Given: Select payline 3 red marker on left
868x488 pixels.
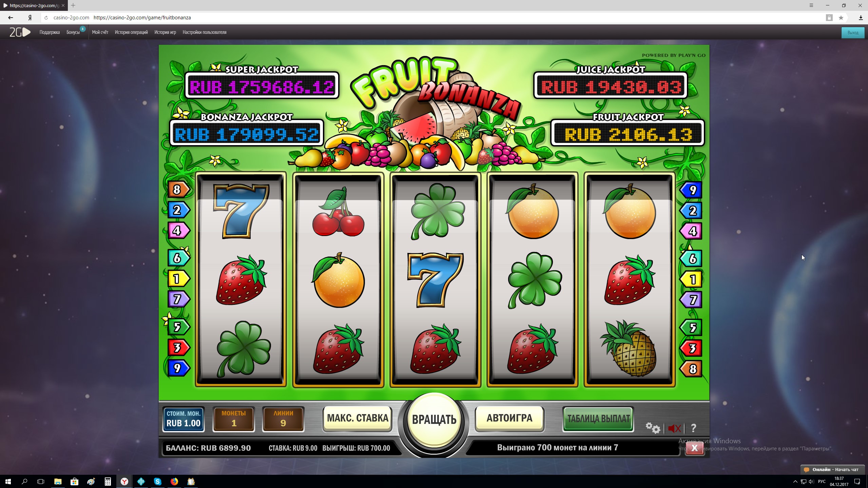Looking at the screenshot, I should [178, 348].
